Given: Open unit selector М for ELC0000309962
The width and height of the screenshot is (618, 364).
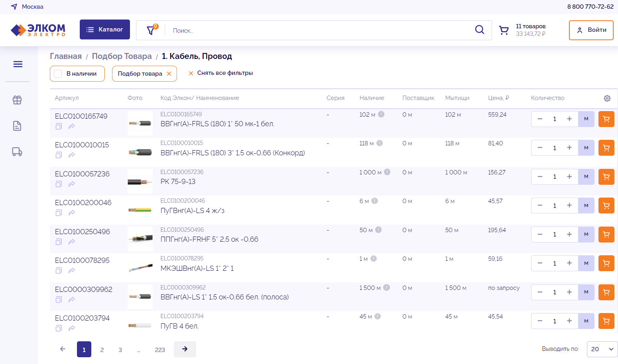Looking at the screenshot, I should pyautogui.click(x=586, y=292).
